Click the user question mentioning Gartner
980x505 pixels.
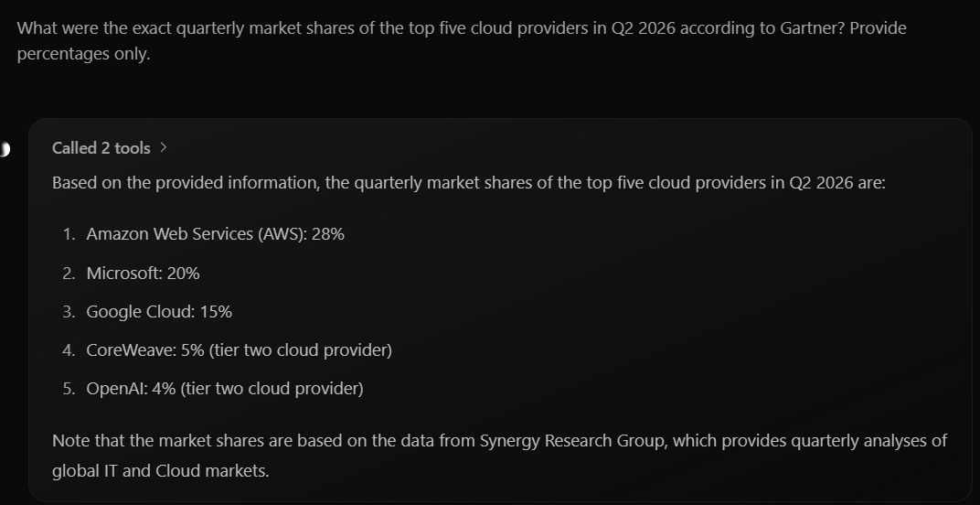click(462, 40)
